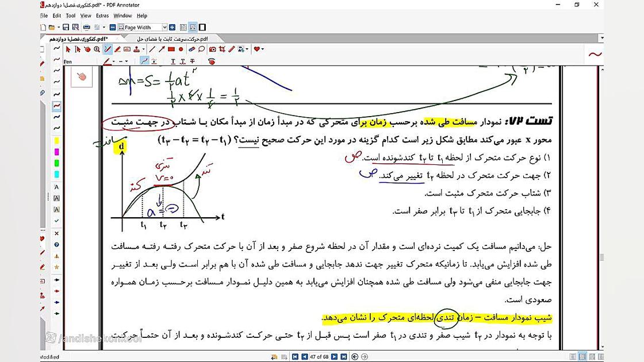Toggle full screen mode icon

pos(202,27)
